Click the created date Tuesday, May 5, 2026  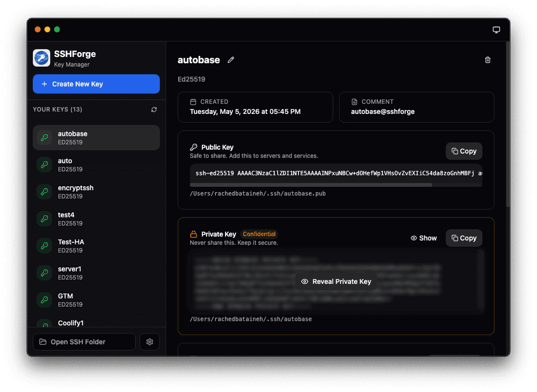tap(245, 112)
